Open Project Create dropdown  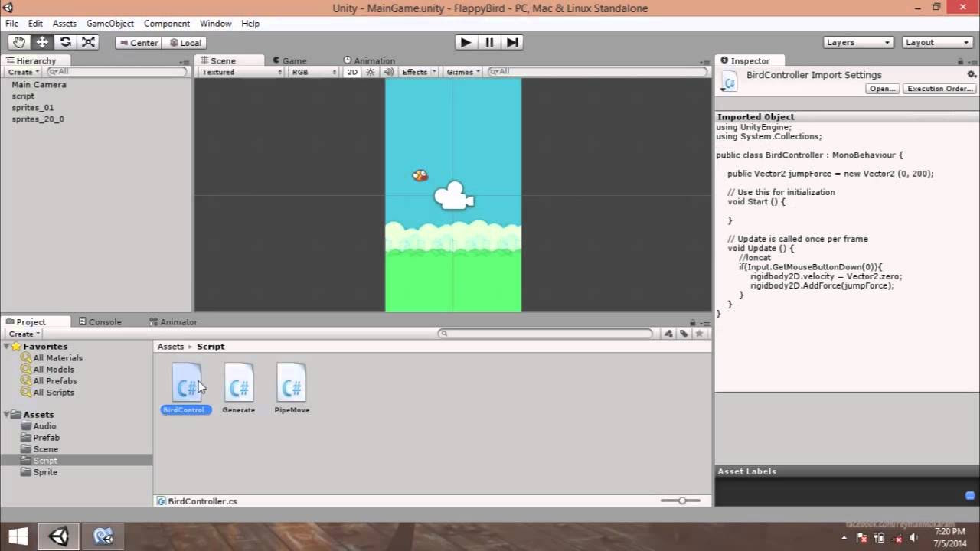coord(24,334)
